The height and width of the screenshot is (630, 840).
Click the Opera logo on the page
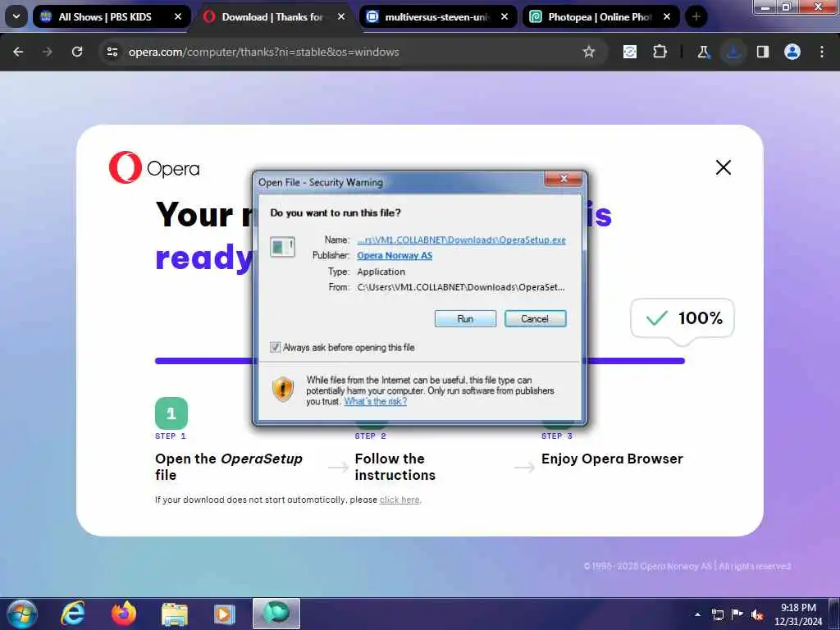[x=154, y=167]
